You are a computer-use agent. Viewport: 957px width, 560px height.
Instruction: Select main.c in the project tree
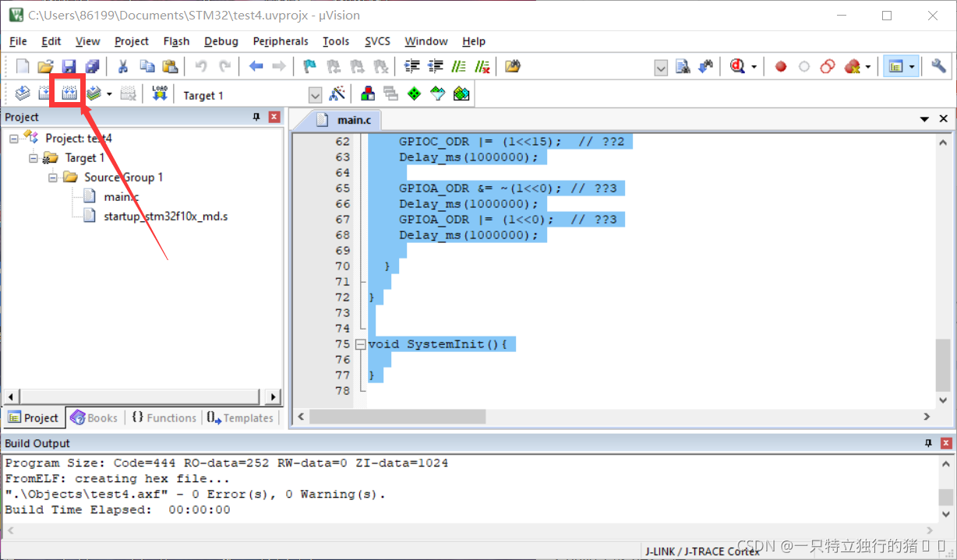pyautogui.click(x=121, y=196)
